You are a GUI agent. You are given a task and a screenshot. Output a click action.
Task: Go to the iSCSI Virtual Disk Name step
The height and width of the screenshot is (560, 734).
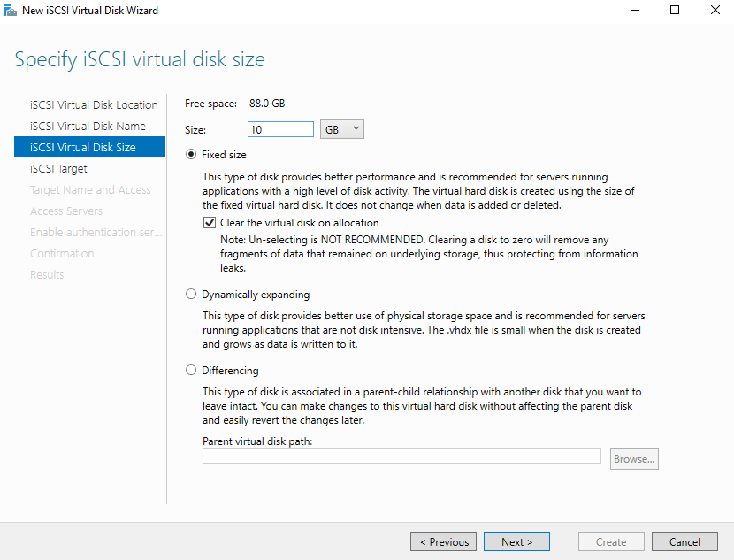point(91,126)
